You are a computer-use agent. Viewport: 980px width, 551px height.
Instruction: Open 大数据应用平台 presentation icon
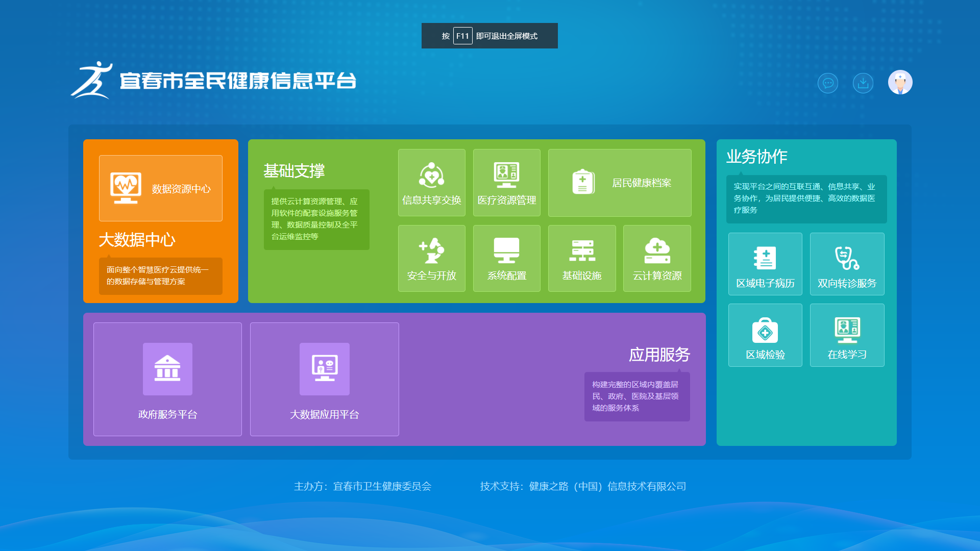(x=325, y=369)
